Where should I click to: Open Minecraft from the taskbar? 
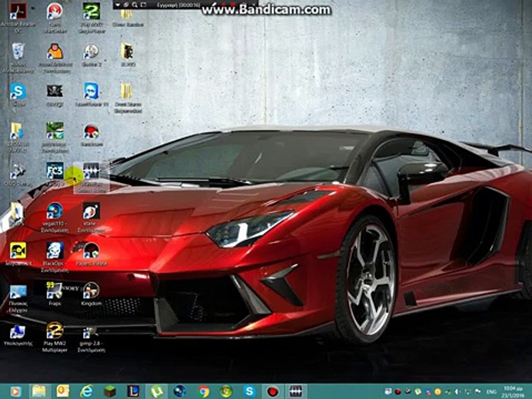pyautogui.click(x=110, y=392)
